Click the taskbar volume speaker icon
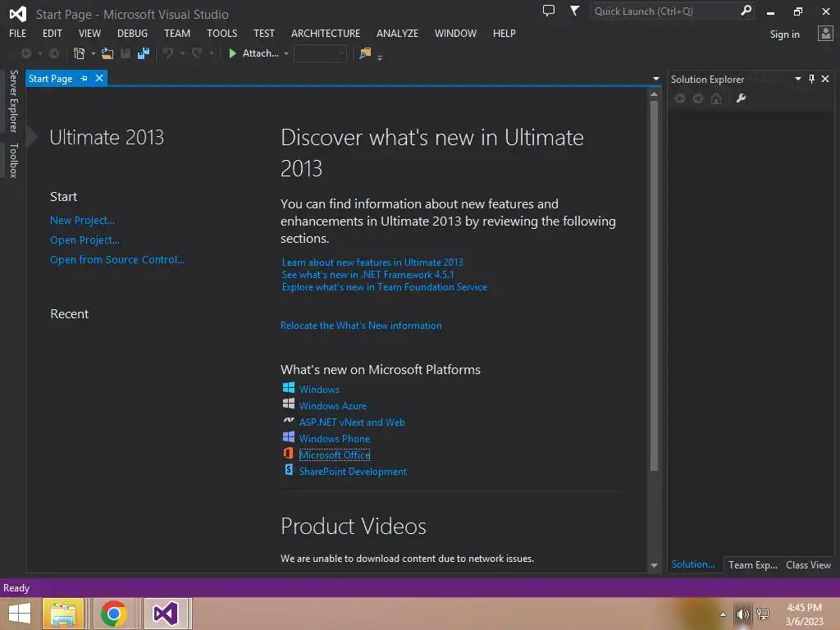Image resolution: width=840 pixels, height=630 pixels. (742, 614)
